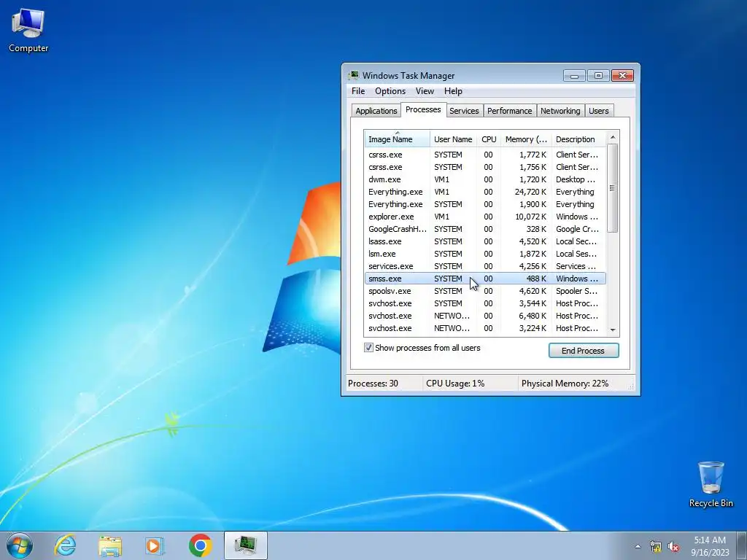Click the process list scrollbar thumb

tap(613, 188)
